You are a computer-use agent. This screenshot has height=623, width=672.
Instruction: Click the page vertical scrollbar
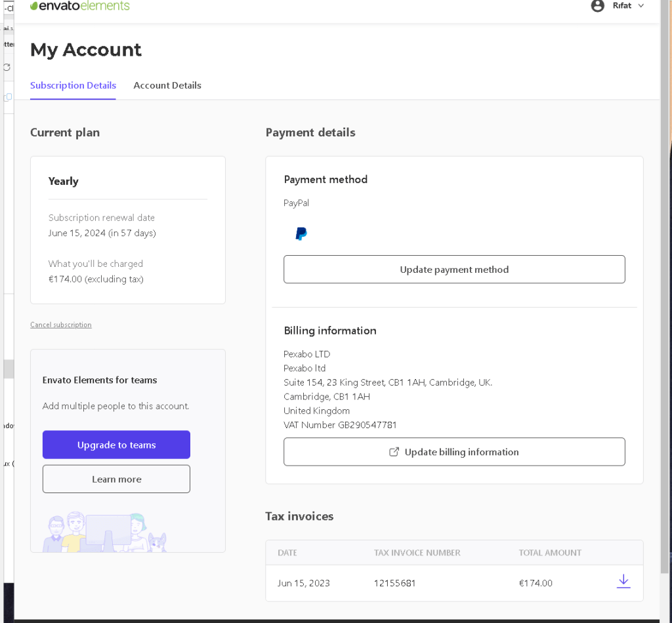click(665, 286)
